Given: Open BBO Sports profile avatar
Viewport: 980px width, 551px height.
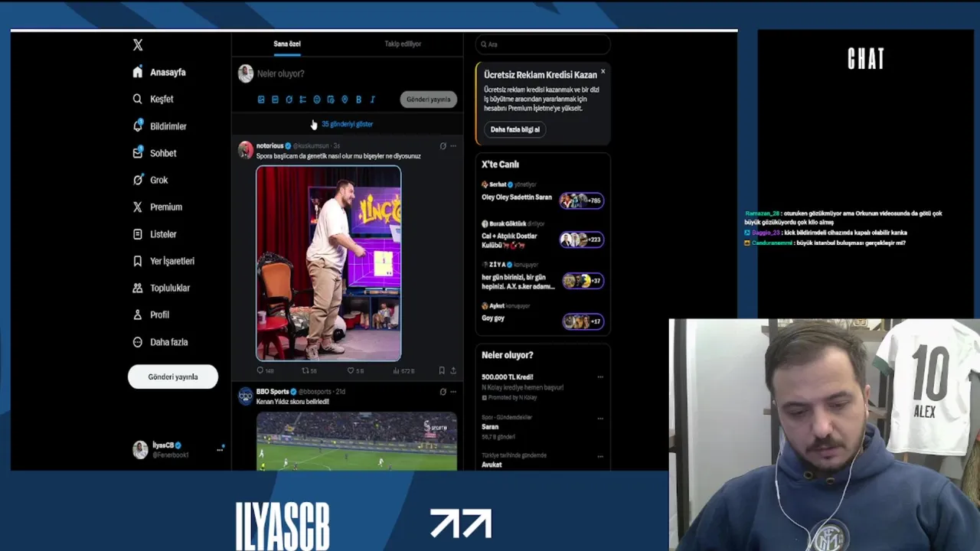Looking at the screenshot, I should tap(245, 395).
